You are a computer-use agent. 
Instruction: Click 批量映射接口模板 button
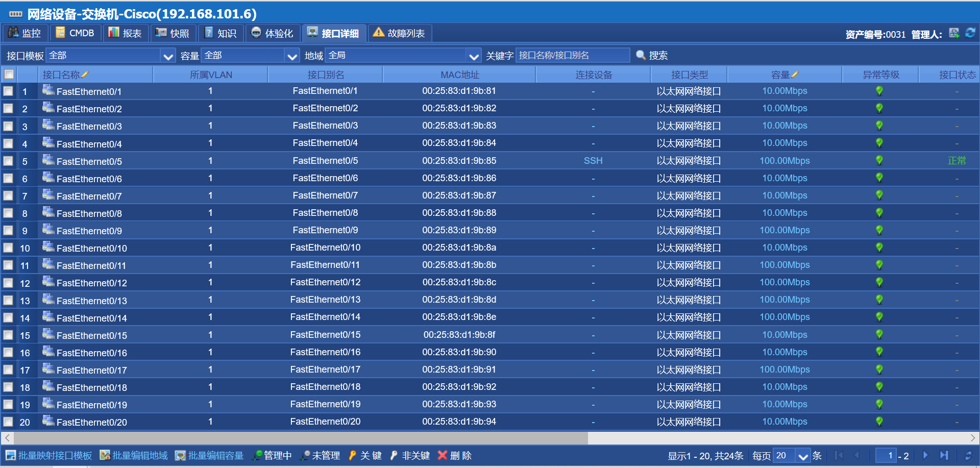coord(49,455)
